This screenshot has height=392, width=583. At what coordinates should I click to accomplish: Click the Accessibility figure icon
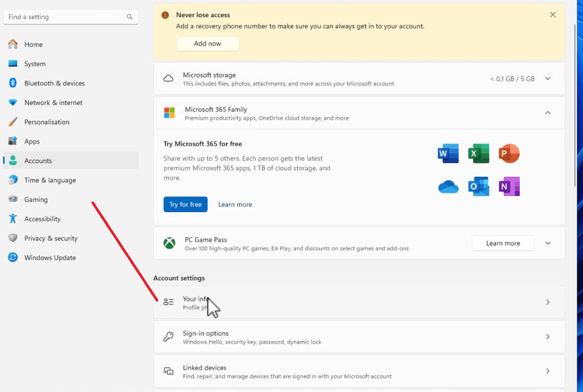tap(13, 219)
